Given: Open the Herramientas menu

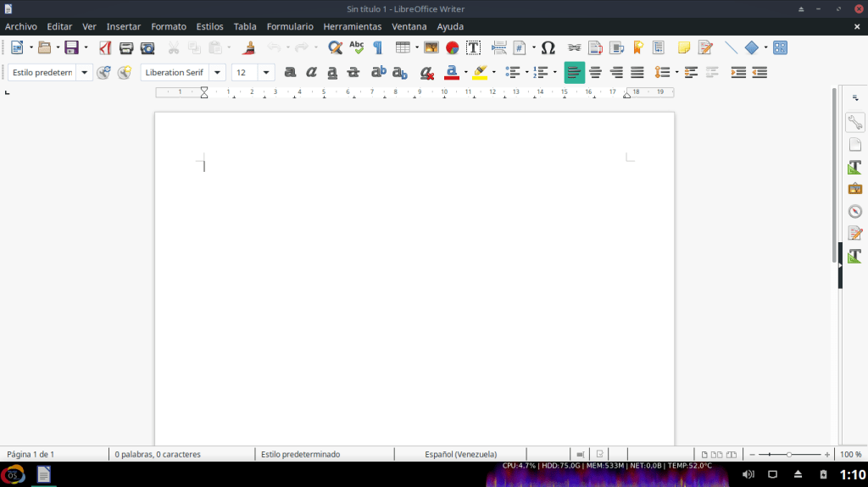Looking at the screenshot, I should (352, 26).
